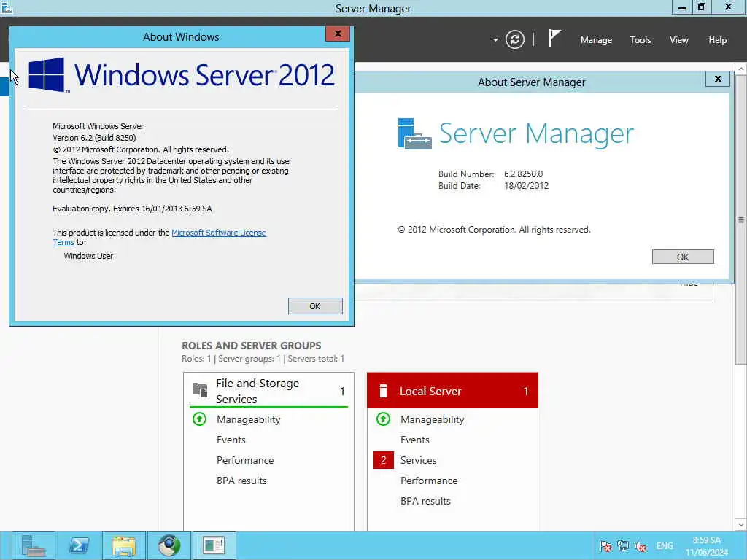Close the About Windows dialog
The height and width of the screenshot is (560, 747).
pyautogui.click(x=338, y=34)
